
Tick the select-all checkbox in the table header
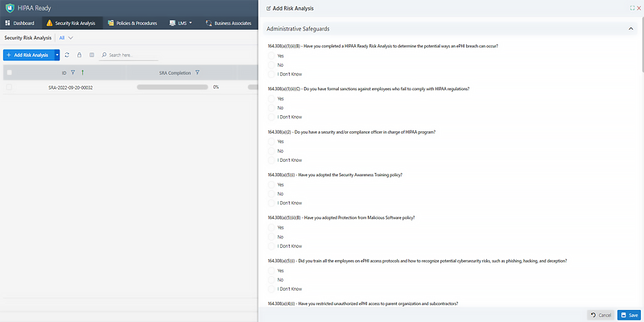(9, 72)
